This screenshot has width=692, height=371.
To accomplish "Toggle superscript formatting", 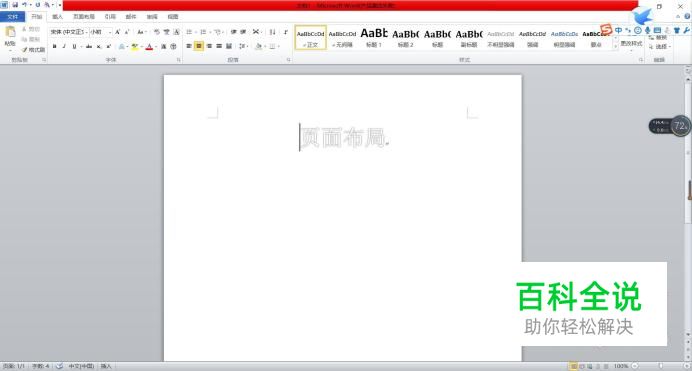I will point(109,46).
